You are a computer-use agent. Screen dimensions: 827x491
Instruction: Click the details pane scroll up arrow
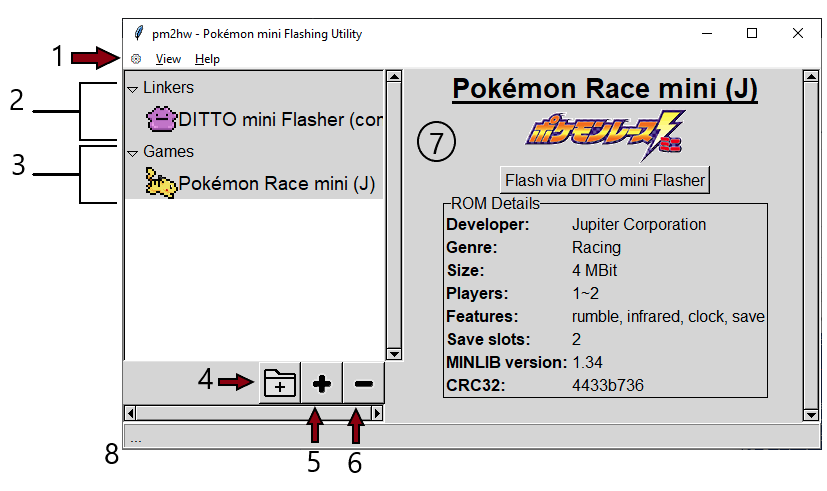pyautogui.click(x=811, y=76)
